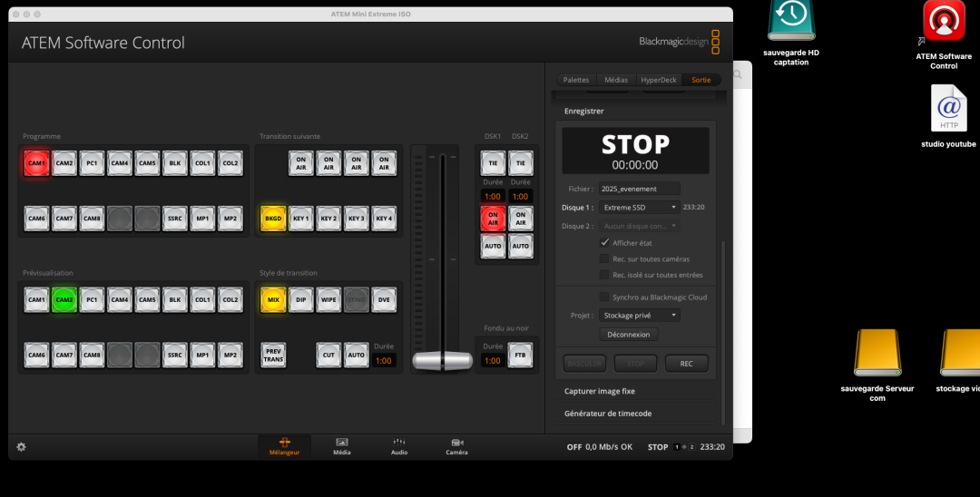This screenshot has height=497, width=980.
Task: Open the HyperDeck tab
Action: pos(659,80)
